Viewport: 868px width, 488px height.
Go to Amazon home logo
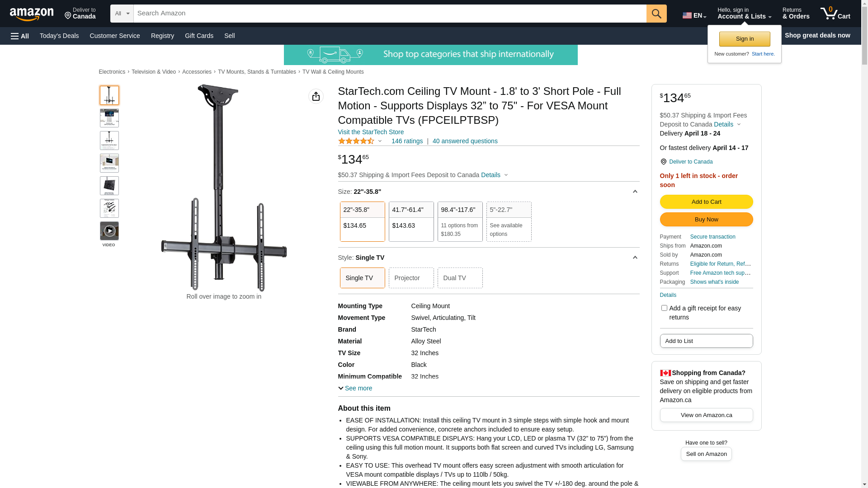pos(32,14)
